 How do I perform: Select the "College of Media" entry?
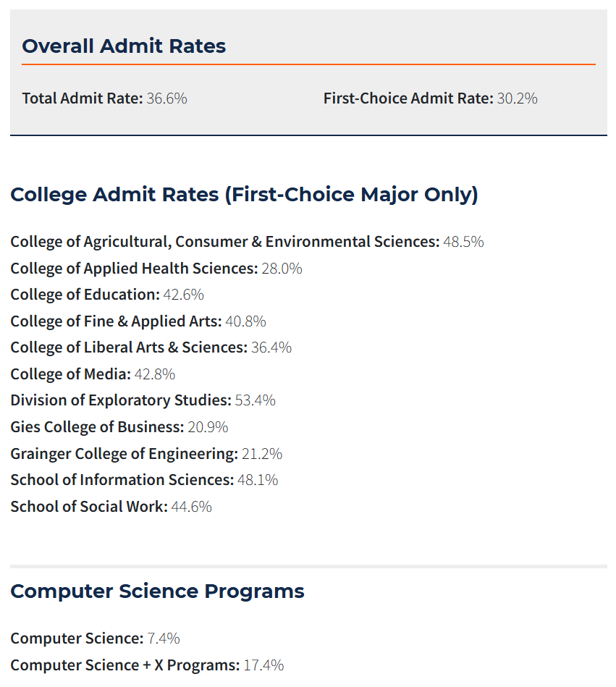tap(70, 374)
